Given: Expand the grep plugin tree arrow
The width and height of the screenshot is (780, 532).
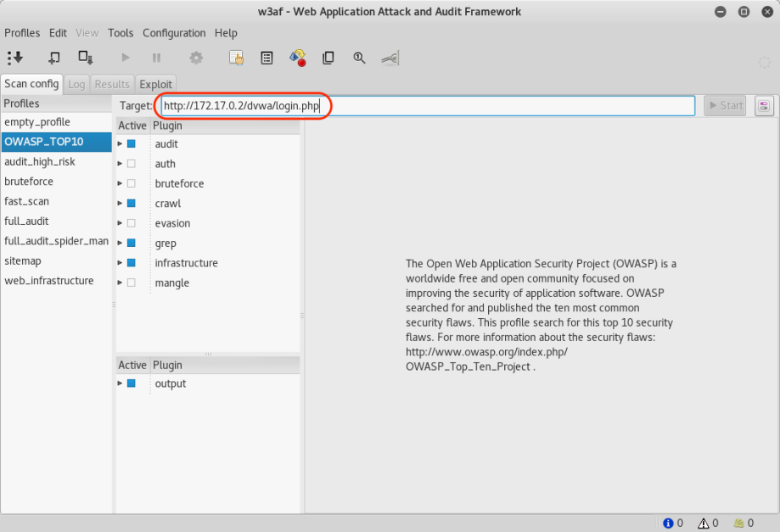Looking at the screenshot, I should (x=120, y=243).
